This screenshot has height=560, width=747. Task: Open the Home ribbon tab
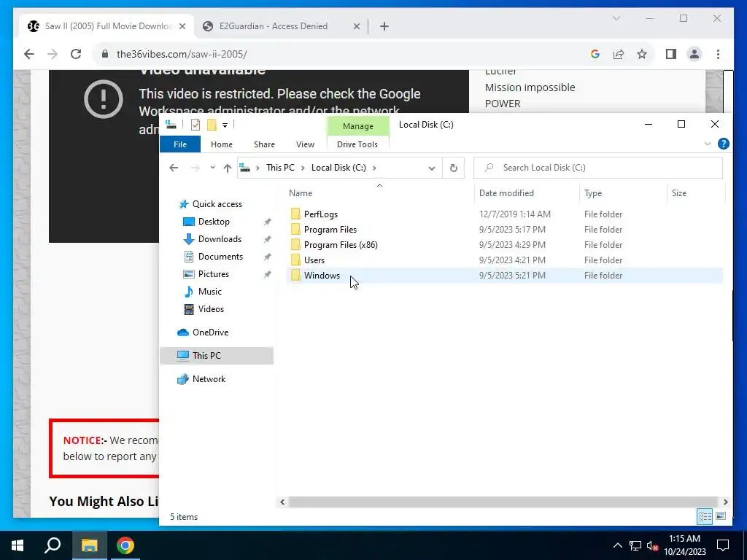[222, 144]
